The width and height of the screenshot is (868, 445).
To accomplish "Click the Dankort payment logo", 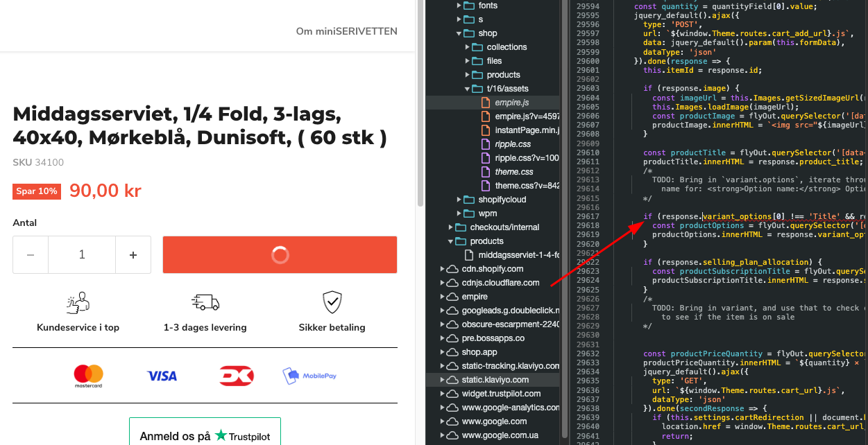I will click(x=237, y=376).
